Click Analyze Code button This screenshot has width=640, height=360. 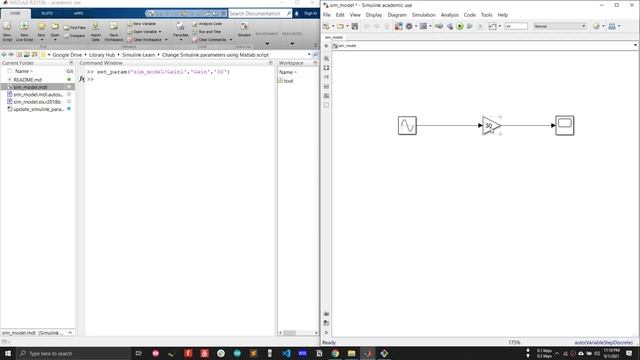[207, 24]
